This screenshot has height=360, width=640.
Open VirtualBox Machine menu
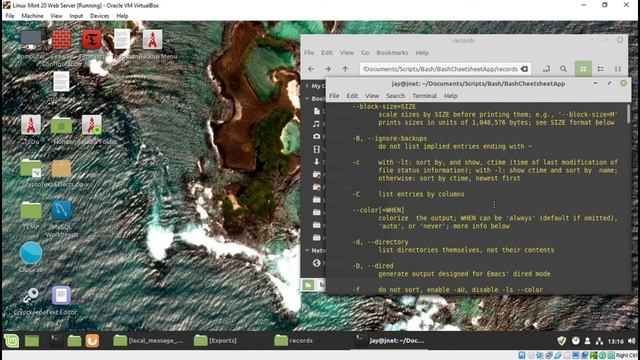(32, 16)
